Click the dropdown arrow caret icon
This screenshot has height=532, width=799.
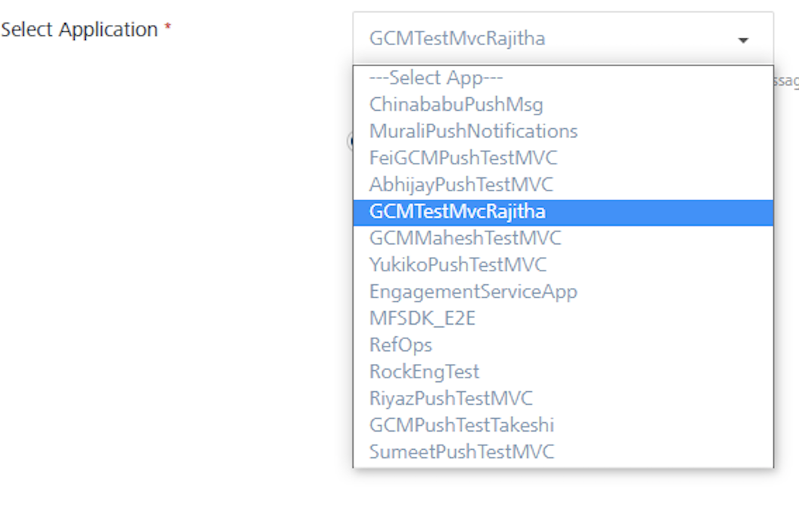tap(743, 40)
